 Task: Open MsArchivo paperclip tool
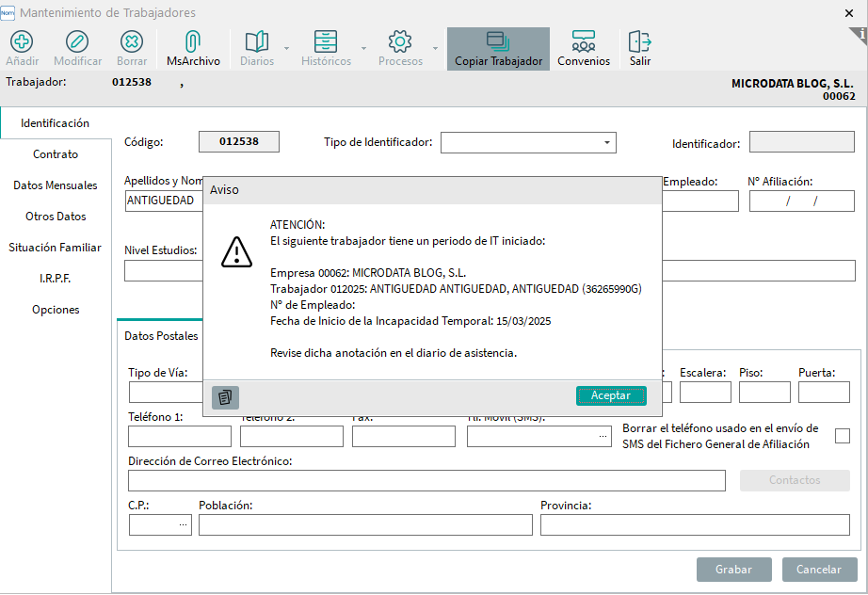click(x=193, y=41)
